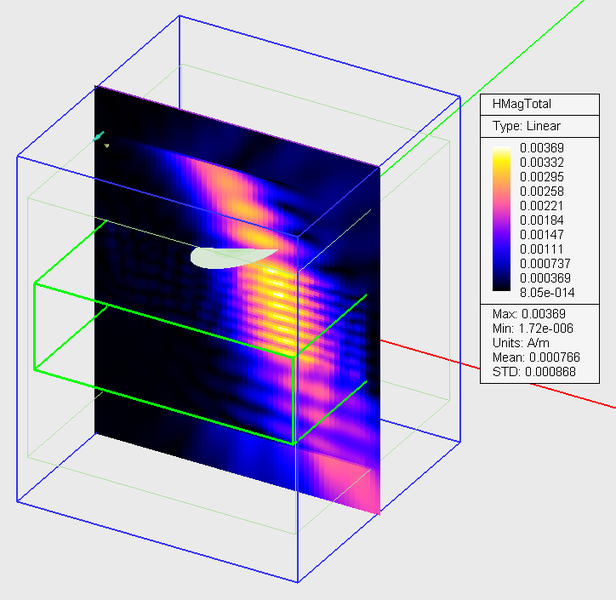Click the Type: Linear legend label

tap(526, 126)
